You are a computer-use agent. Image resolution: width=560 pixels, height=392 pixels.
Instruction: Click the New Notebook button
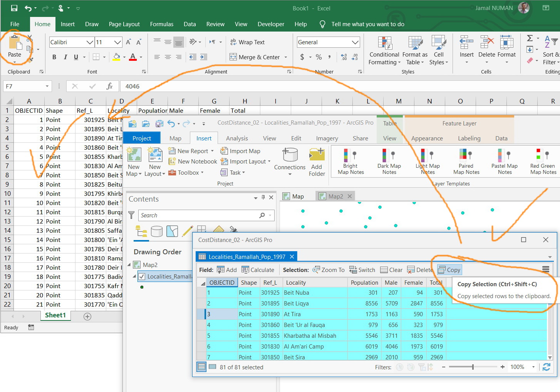point(193,162)
